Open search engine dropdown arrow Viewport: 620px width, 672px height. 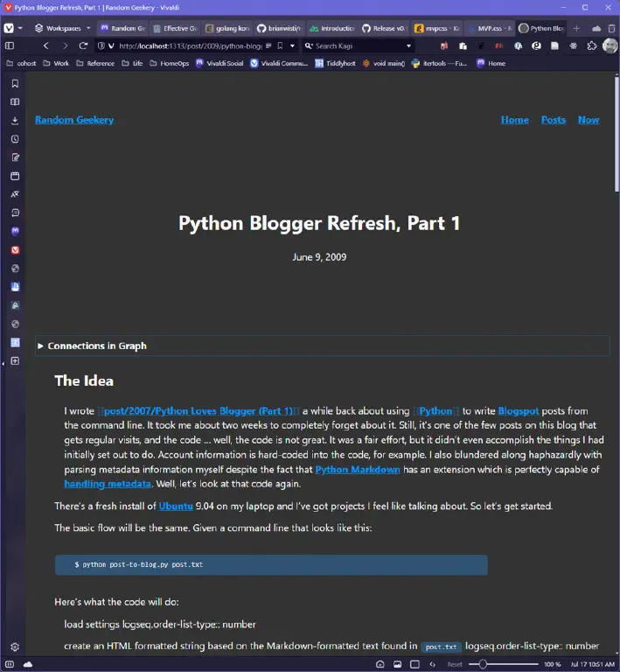[409, 45]
